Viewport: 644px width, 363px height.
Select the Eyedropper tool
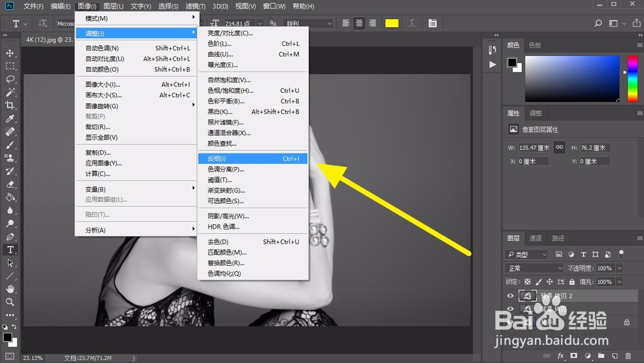point(10,119)
